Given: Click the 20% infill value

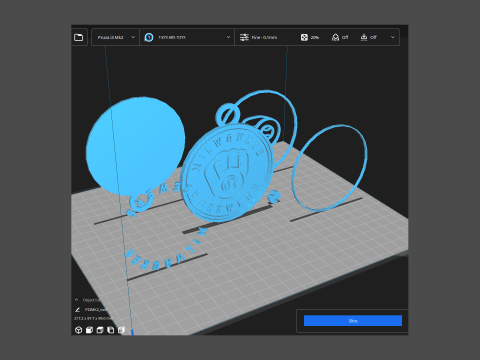Looking at the screenshot, I should (315, 37).
